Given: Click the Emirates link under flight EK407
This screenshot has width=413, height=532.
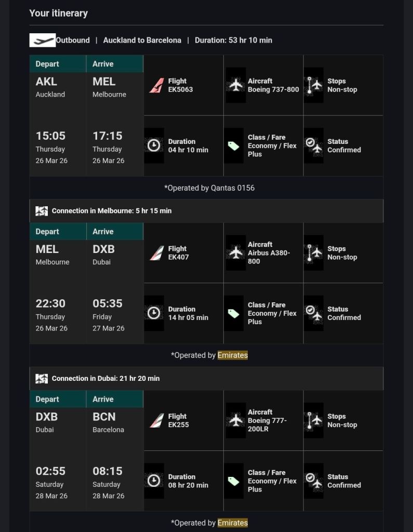Looking at the screenshot, I should coord(232,355).
